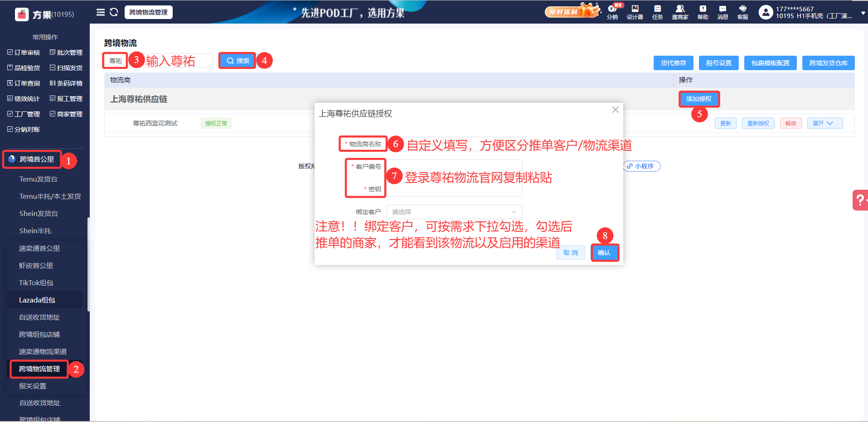The image size is (868, 422).
Task: Open 订单审核 shortcut
Action: (x=24, y=53)
